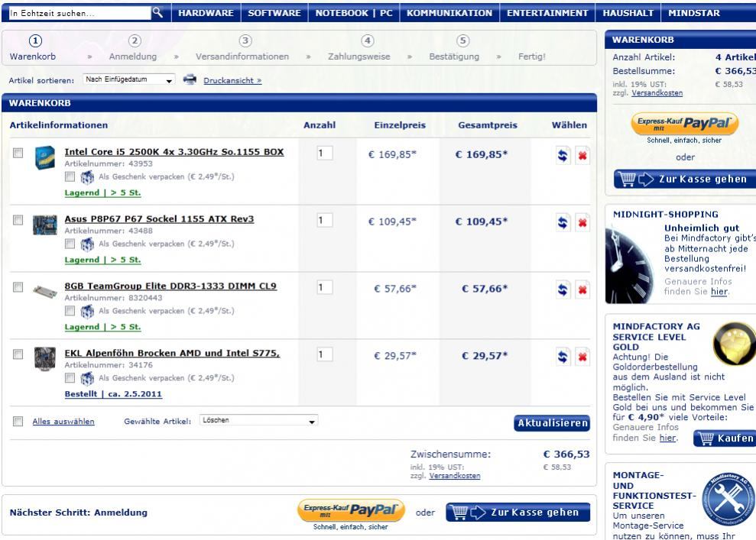
Task: Open the HAUSHALT menu
Action: (x=628, y=13)
